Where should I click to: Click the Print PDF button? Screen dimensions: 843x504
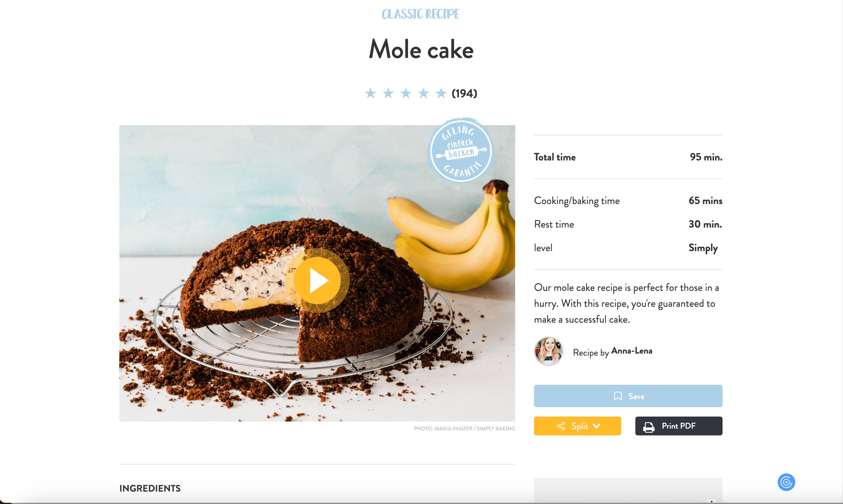[x=679, y=426]
